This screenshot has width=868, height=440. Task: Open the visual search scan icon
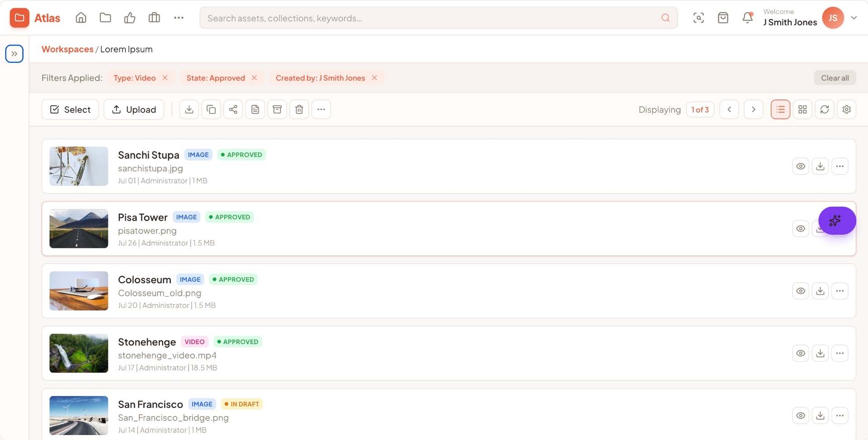point(698,18)
